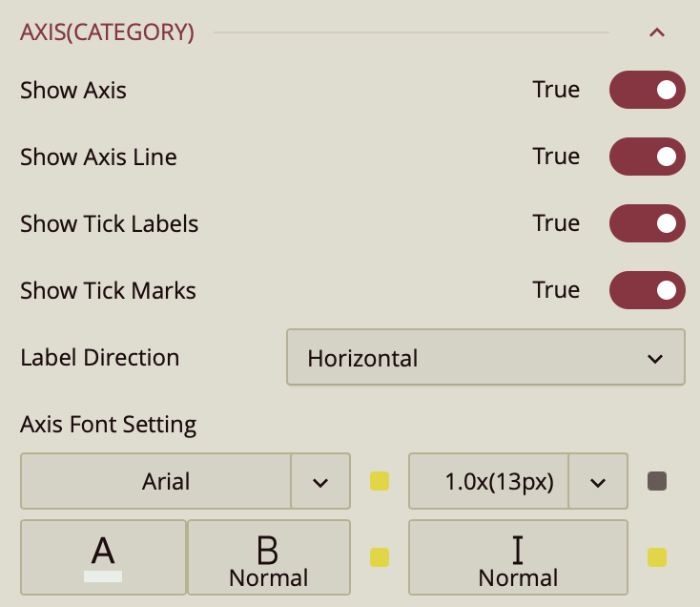Image resolution: width=700 pixels, height=607 pixels.
Task: Click the yellow indicator beside Italic button
Action: (x=657, y=557)
